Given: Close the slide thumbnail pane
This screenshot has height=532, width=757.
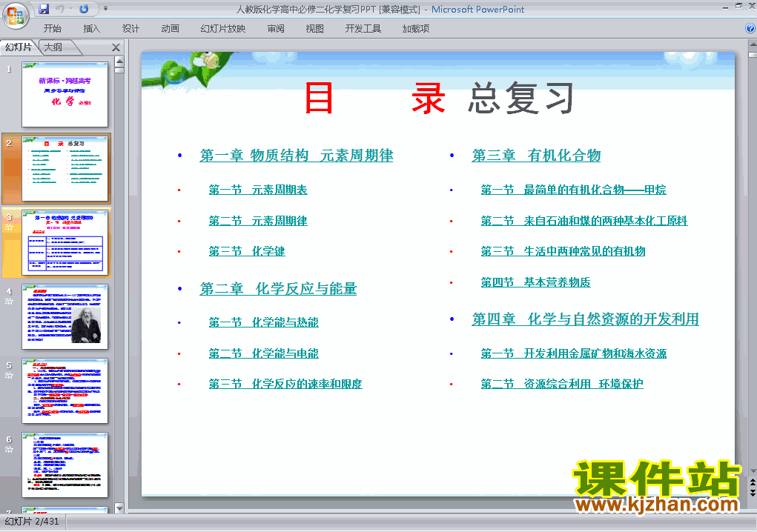Looking at the screenshot, I should [116, 47].
